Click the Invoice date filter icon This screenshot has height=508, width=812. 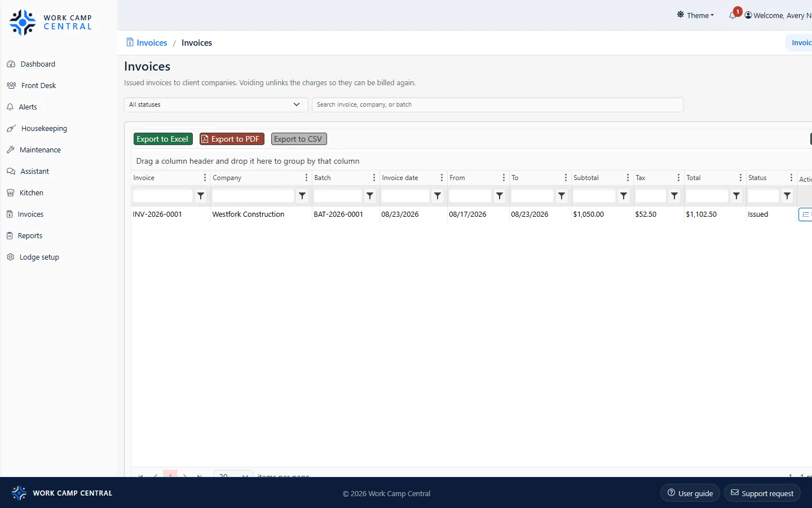pos(438,196)
